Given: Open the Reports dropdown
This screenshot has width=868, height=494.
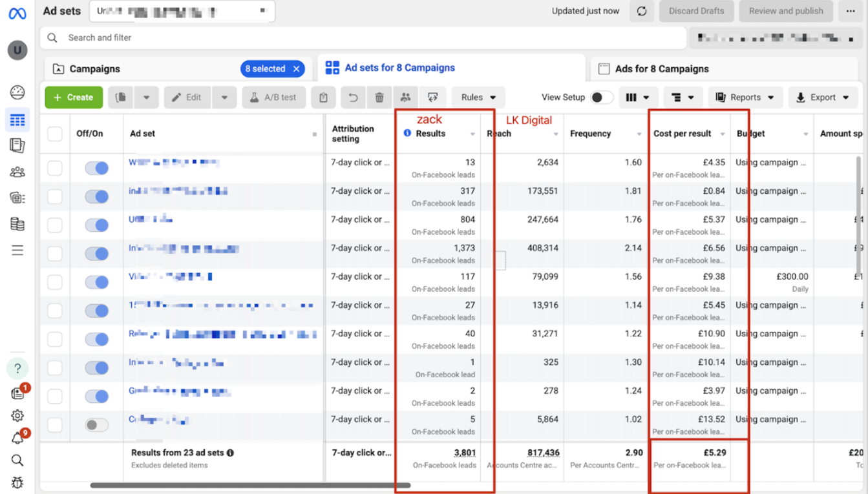Looking at the screenshot, I should pyautogui.click(x=745, y=98).
